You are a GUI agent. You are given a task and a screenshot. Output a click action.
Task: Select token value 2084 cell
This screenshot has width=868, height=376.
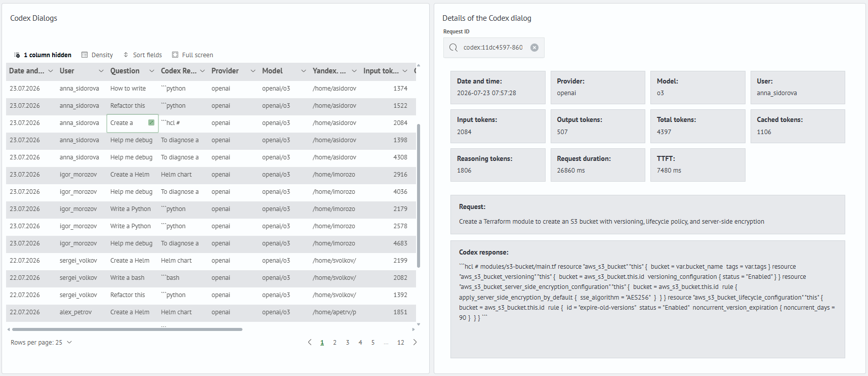point(400,123)
